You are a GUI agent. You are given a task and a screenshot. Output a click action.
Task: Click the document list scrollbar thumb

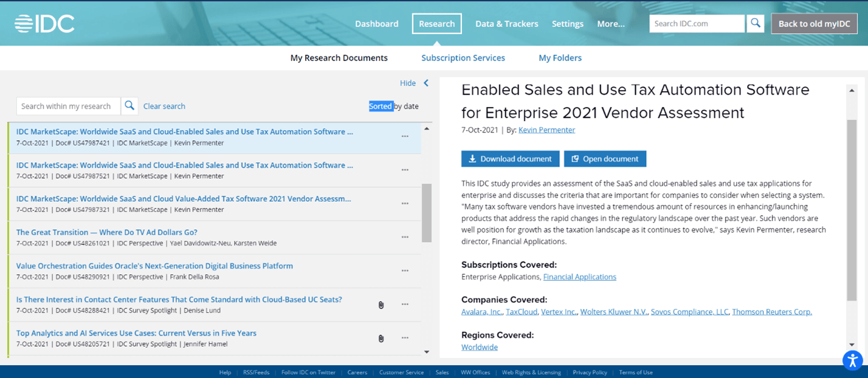tap(427, 213)
